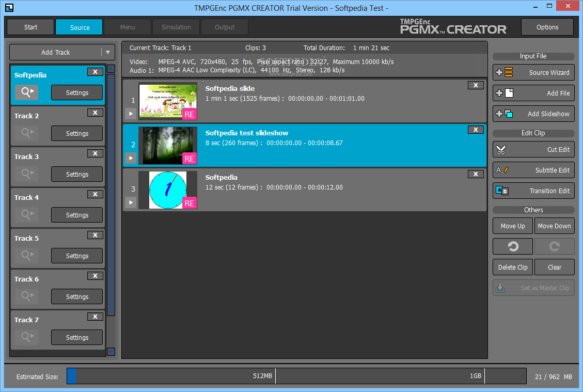
Task: Play clip 3 Softpedia
Action: coord(131,202)
